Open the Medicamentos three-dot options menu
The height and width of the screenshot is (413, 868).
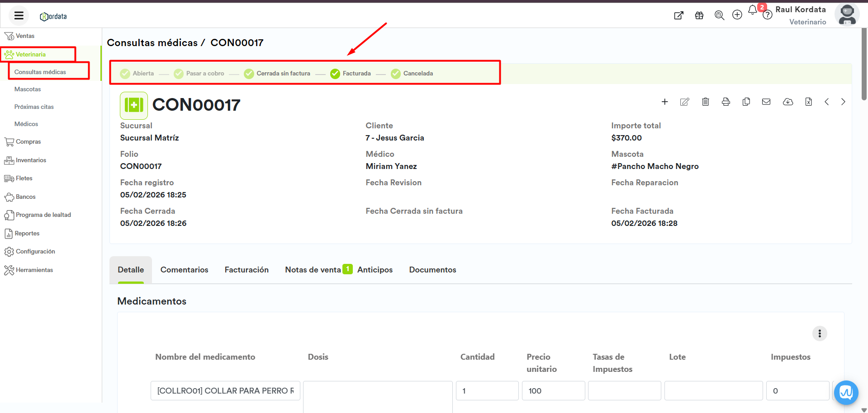point(819,333)
